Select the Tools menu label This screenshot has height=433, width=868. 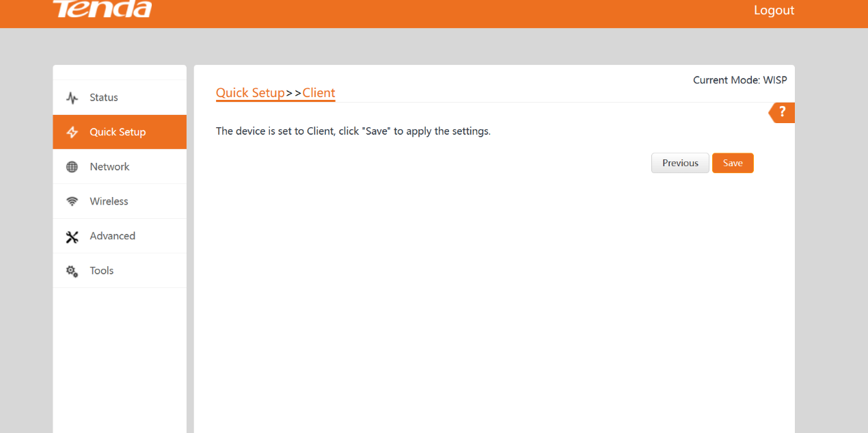pyautogui.click(x=101, y=271)
